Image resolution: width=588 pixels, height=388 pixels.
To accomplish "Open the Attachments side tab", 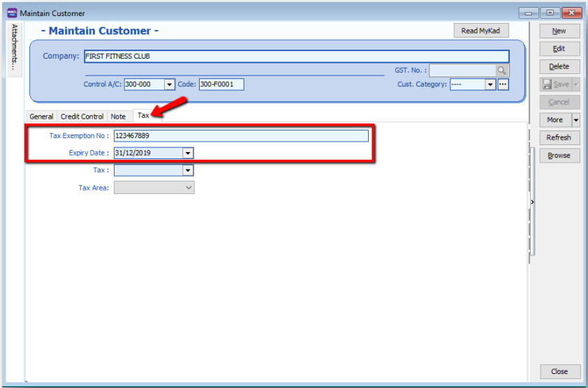I will click(x=15, y=48).
